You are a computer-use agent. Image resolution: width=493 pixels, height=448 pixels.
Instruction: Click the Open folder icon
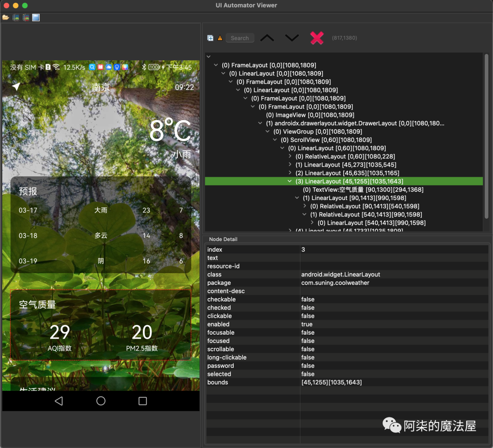(x=5, y=17)
